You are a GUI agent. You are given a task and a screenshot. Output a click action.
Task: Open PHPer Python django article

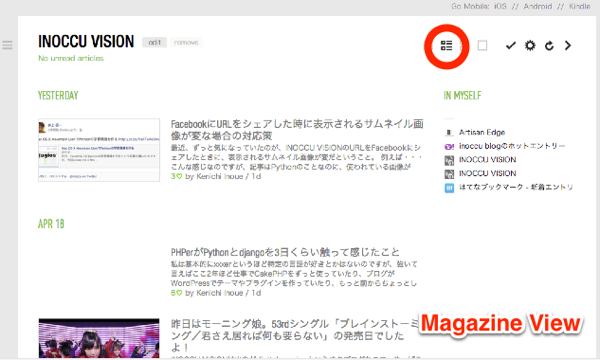pos(285,252)
